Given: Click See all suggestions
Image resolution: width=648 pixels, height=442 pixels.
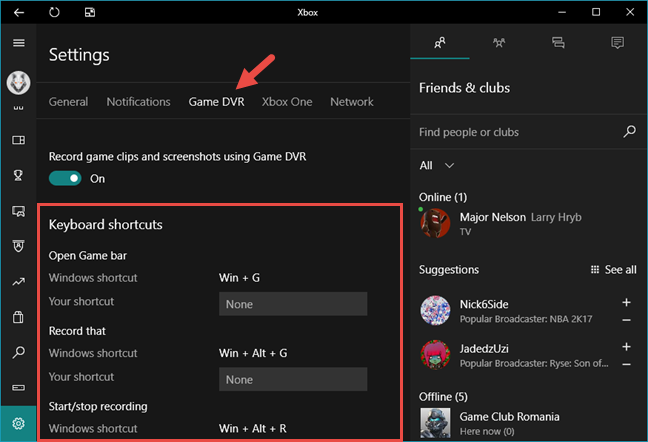Looking at the screenshot, I should coord(614,269).
